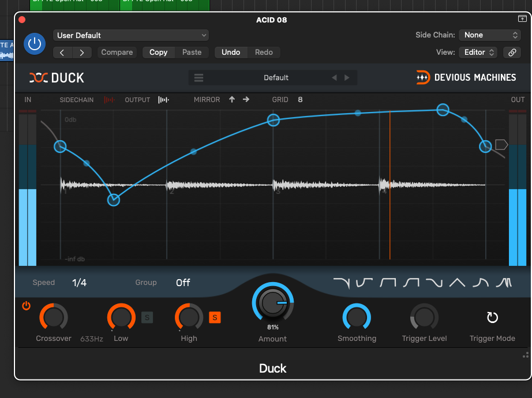This screenshot has width=532, height=398.
Task: Open the Duck preset hamburger menu
Action: tap(199, 78)
